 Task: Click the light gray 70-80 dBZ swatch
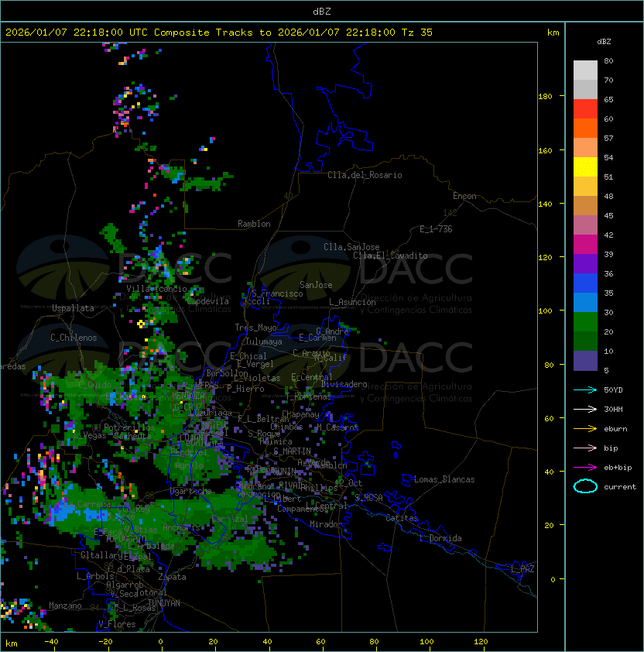(585, 70)
